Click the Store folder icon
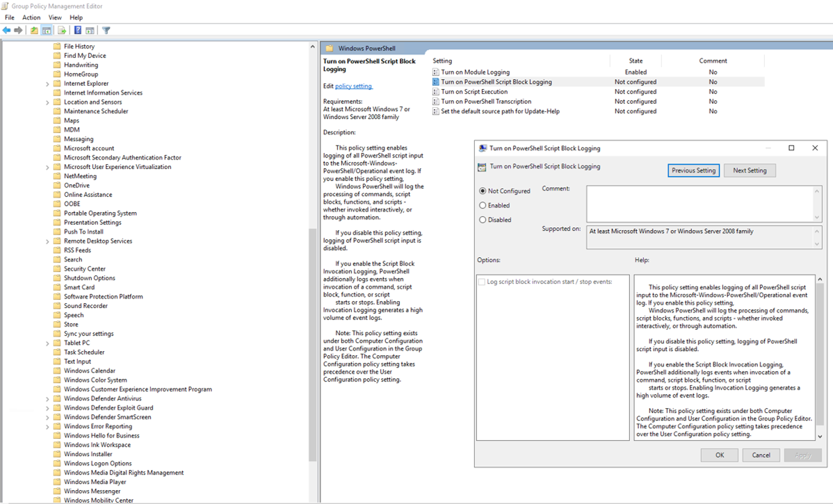 pos(57,325)
